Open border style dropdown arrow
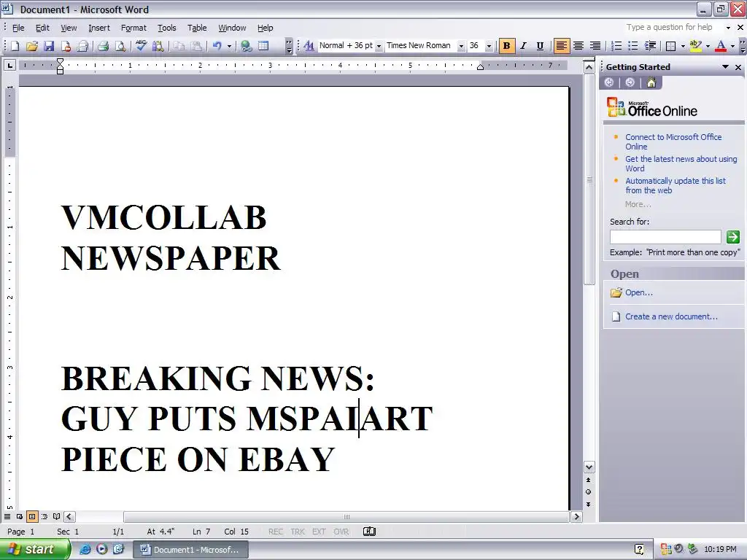Viewport: 747px width, 560px height. click(x=683, y=46)
